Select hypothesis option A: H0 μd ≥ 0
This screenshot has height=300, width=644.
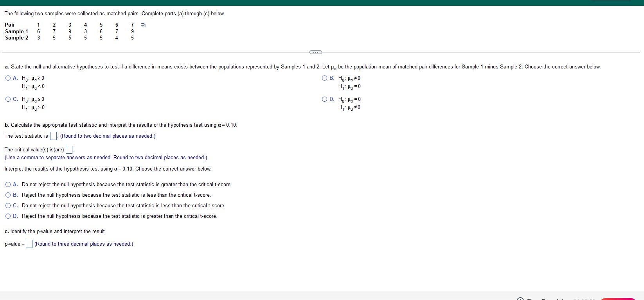coord(8,78)
